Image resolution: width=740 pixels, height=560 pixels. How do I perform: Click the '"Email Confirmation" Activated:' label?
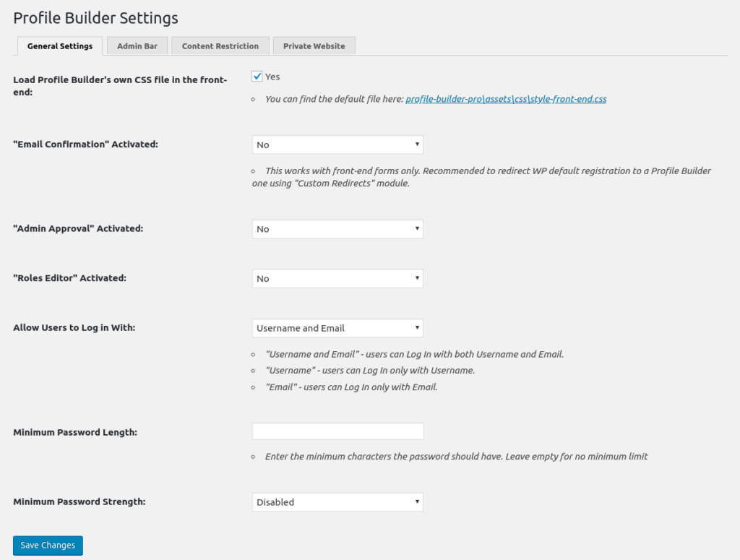85,145
